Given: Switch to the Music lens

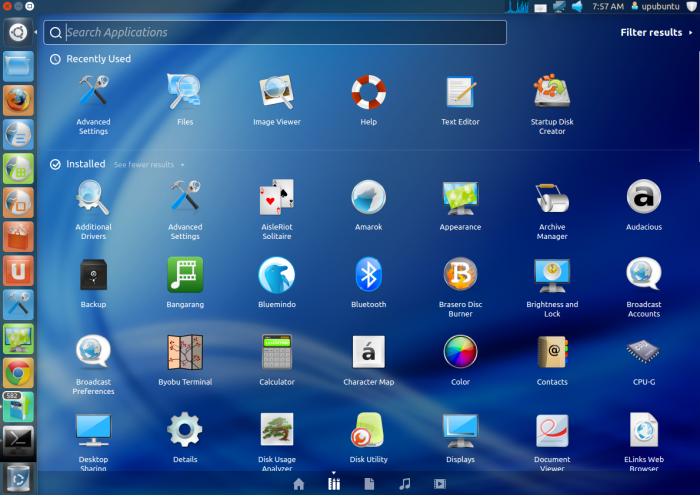Looking at the screenshot, I should point(404,484).
